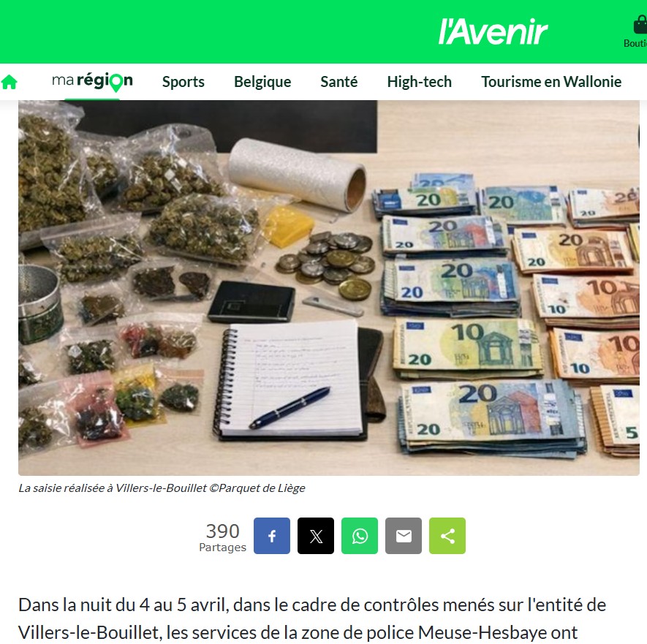Share article via WhatsApp

tap(360, 536)
